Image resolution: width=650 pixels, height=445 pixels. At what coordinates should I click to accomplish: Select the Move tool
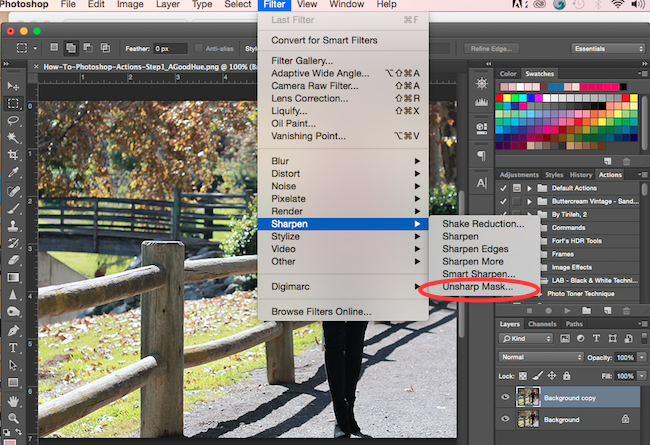(x=13, y=86)
